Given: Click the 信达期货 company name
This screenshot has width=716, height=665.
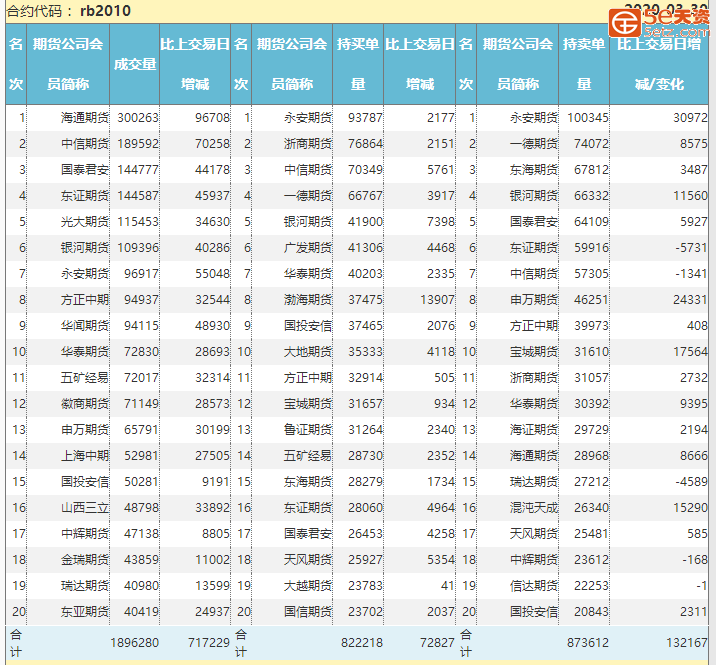Looking at the screenshot, I should tap(533, 585).
